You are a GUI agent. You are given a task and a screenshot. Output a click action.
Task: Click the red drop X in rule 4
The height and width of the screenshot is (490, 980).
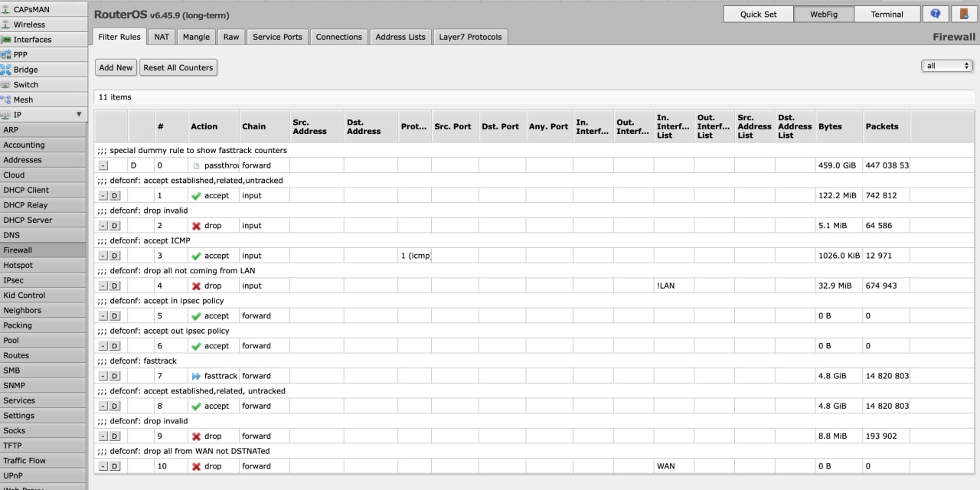click(196, 286)
